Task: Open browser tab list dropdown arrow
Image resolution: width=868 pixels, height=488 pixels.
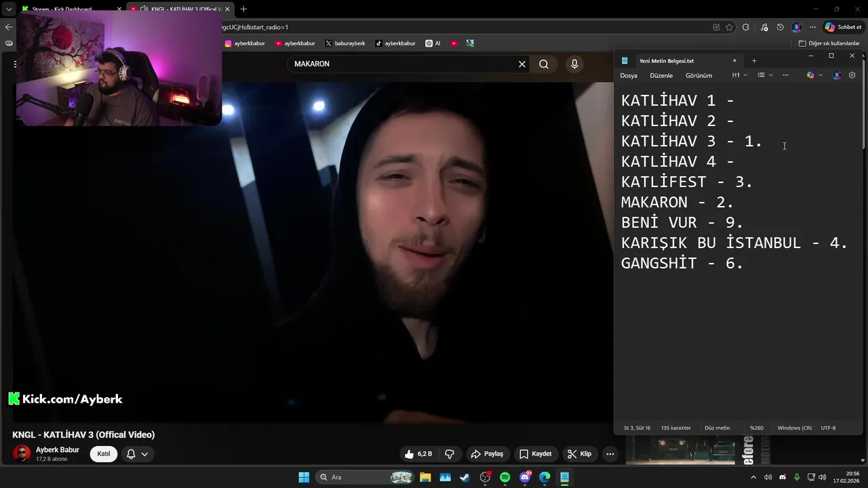Action: coord(8,9)
